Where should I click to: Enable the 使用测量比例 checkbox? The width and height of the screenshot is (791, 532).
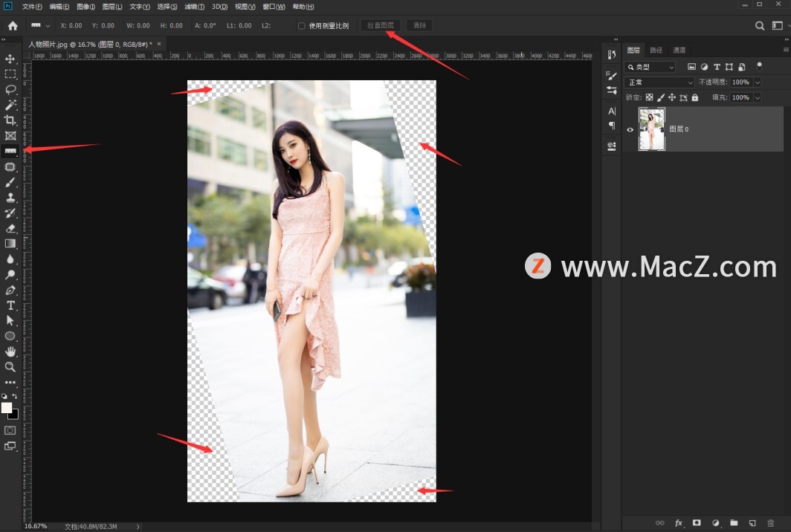301,26
